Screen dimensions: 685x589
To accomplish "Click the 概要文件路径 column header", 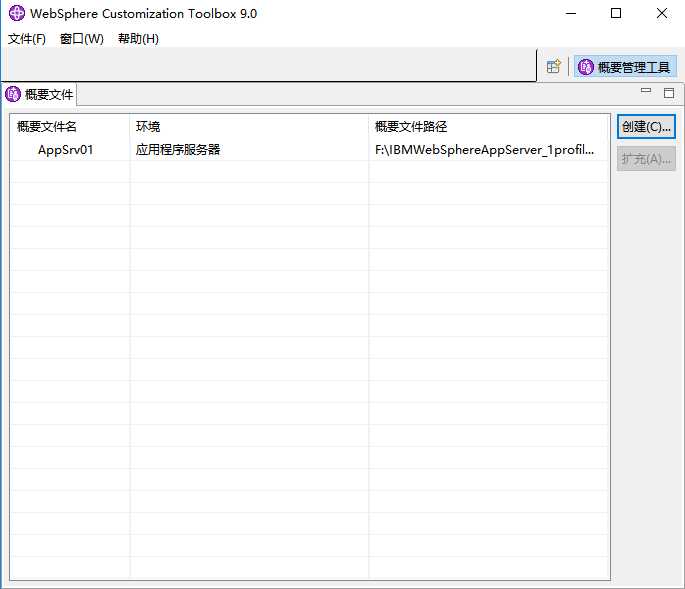I will 489,127.
